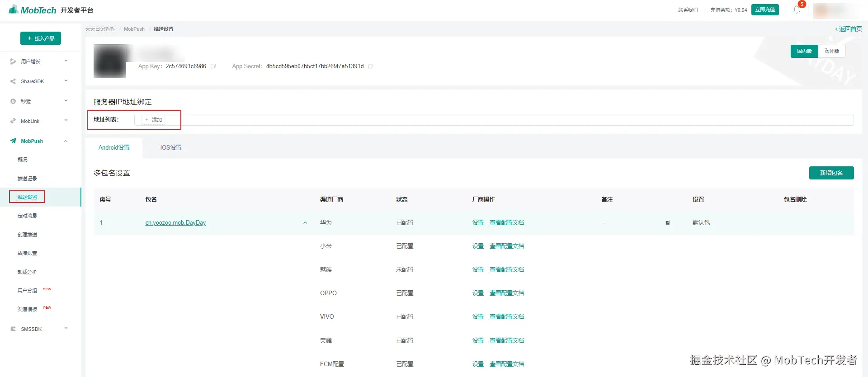This screenshot has height=377, width=868.
Task: Expand the 秒验 menu chevron
Action: (x=66, y=101)
